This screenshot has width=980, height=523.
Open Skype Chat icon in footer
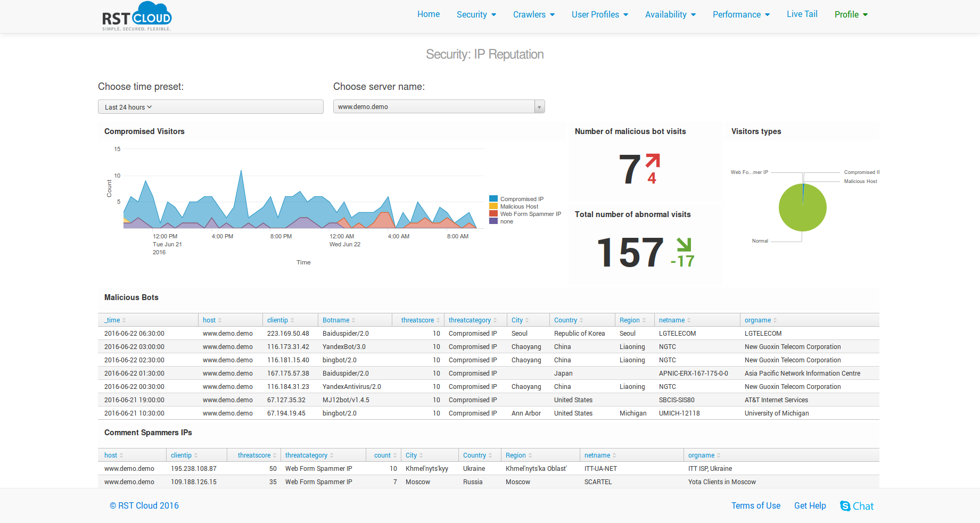(845, 506)
